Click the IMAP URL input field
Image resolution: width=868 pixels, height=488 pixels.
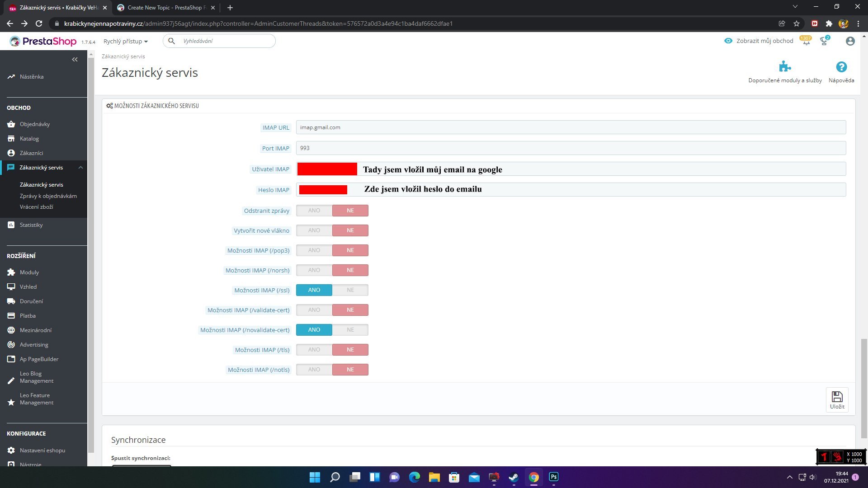(571, 127)
